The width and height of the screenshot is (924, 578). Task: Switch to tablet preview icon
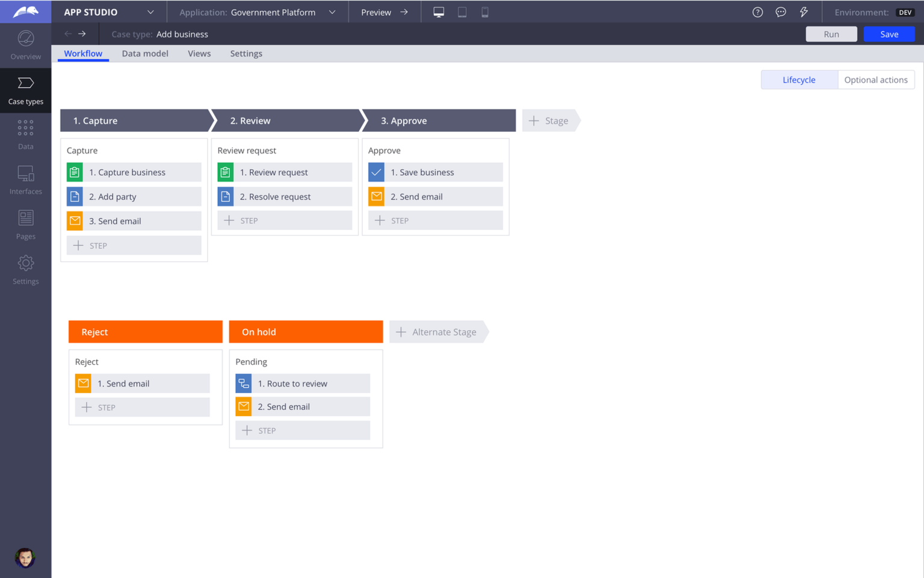click(x=462, y=12)
